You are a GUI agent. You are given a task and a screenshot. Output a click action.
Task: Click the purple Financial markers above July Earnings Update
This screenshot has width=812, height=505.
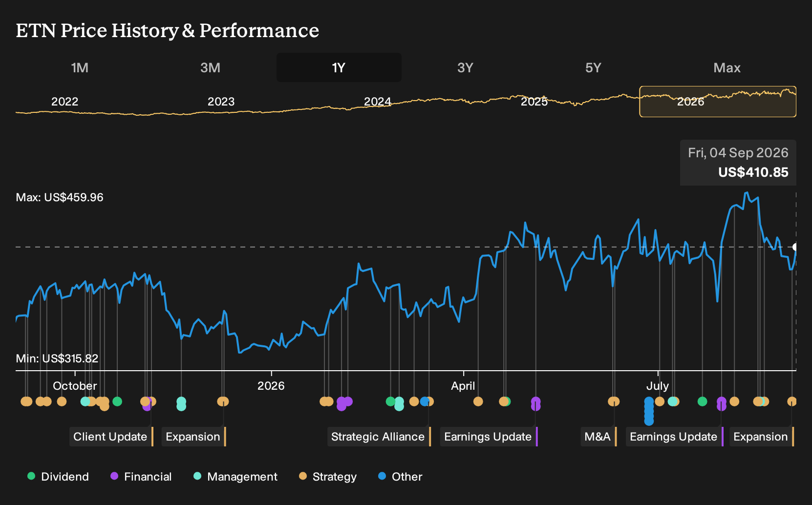point(722,403)
